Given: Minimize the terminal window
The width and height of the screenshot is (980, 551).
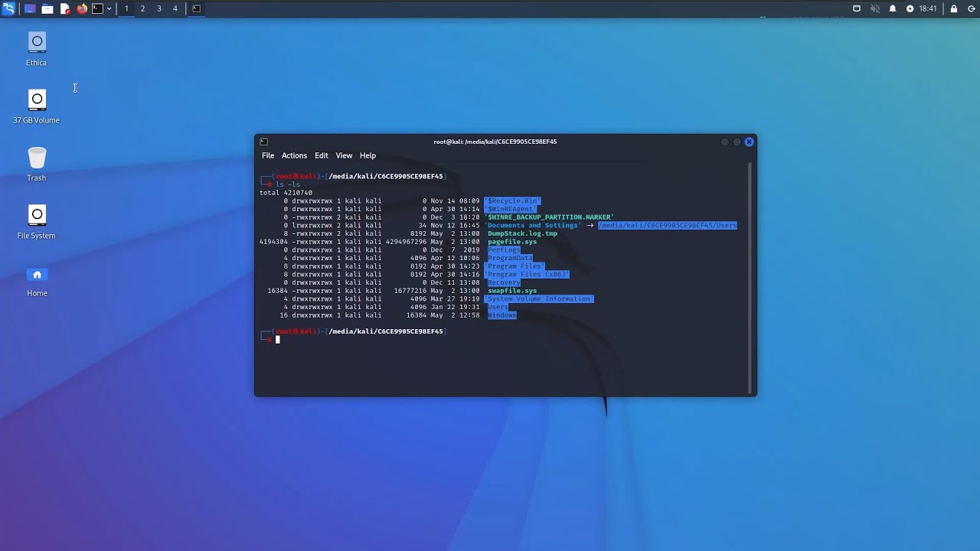Looking at the screenshot, I should (x=724, y=142).
